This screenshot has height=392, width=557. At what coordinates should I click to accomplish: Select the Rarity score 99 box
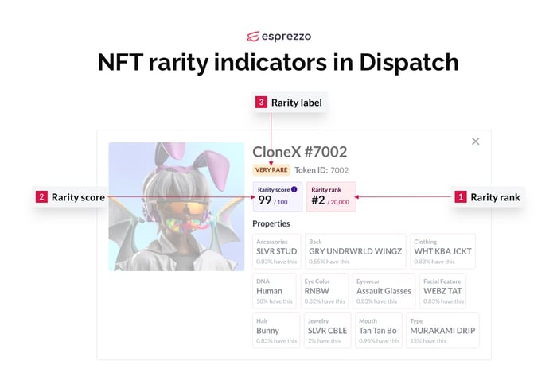278,196
